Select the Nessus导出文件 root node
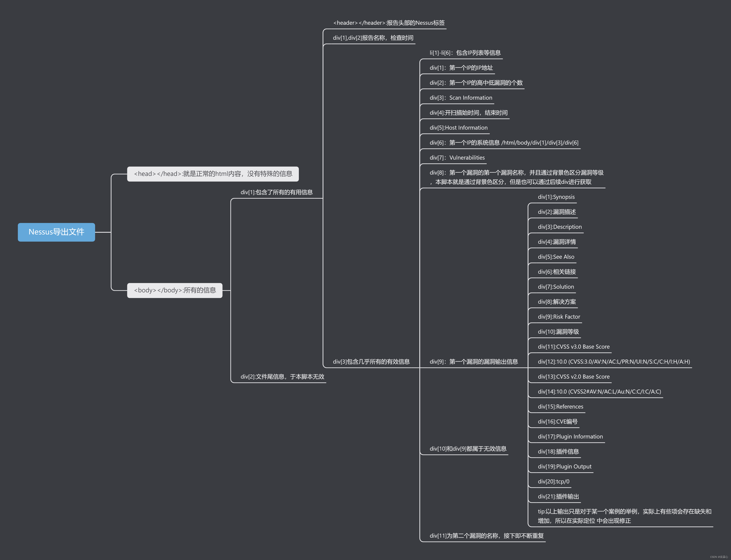Image resolution: width=731 pixels, height=560 pixels. [x=56, y=232]
